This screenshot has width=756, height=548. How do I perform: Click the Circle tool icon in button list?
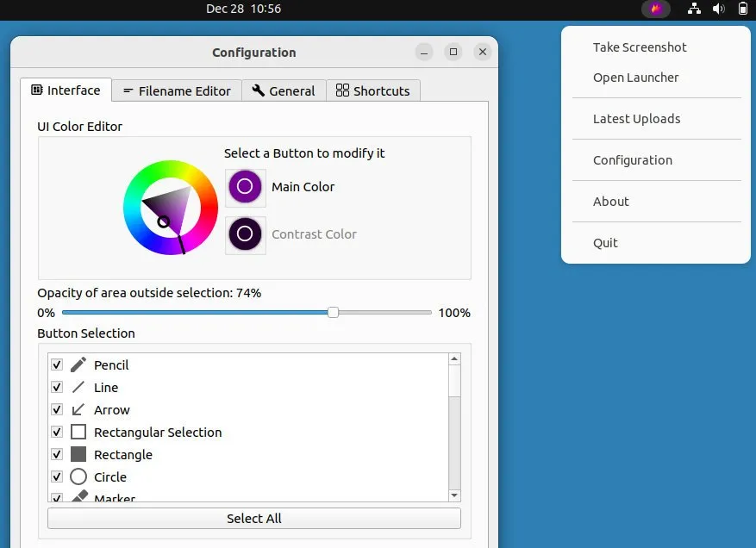click(x=78, y=476)
